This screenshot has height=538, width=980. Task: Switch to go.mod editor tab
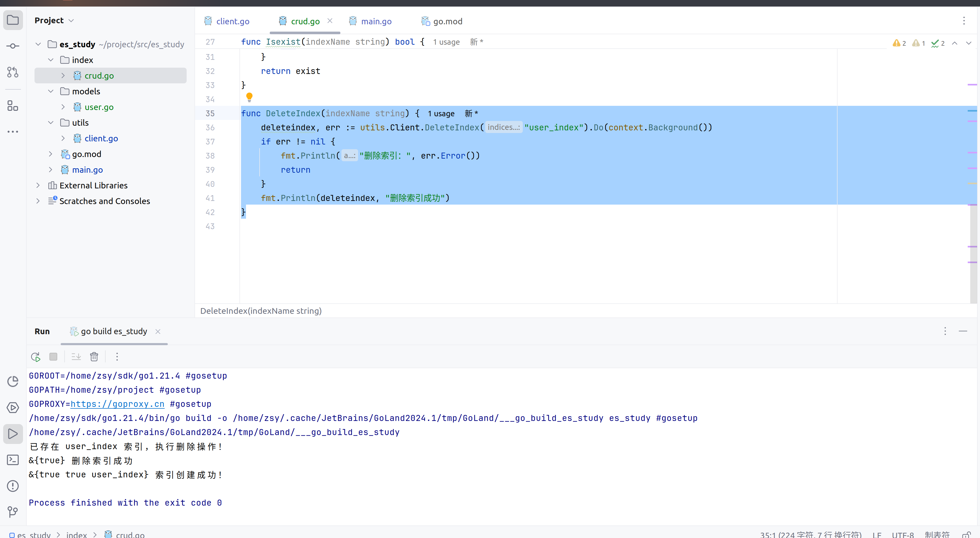click(442, 21)
